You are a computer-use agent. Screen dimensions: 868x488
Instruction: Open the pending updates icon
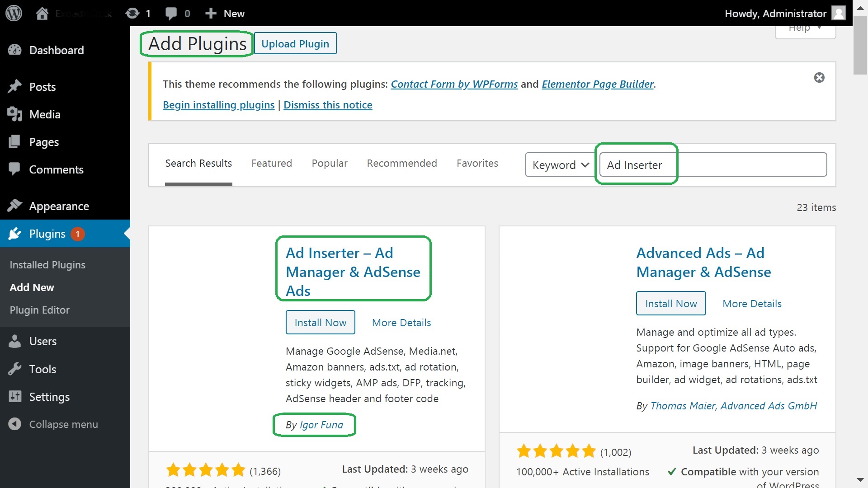tap(132, 13)
